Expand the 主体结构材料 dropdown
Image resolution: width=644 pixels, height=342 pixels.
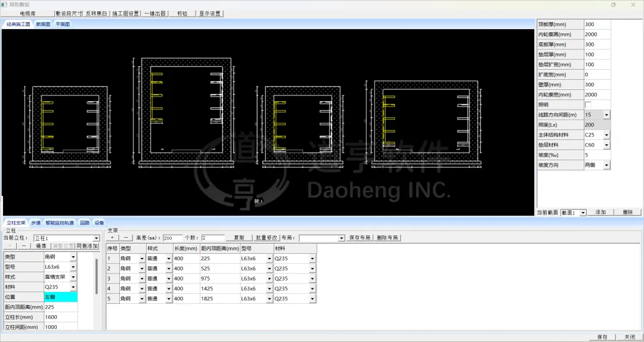[x=606, y=135]
